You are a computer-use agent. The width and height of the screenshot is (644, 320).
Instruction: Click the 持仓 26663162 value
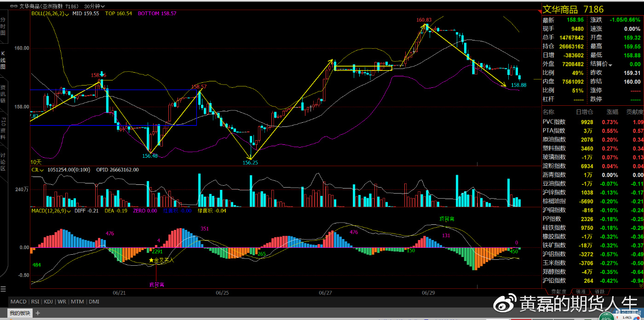pyautogui.click(x=572, y=46)
